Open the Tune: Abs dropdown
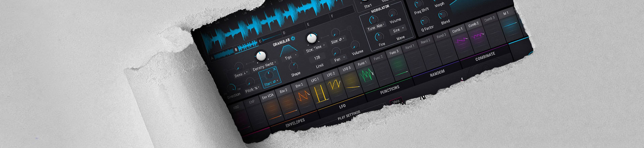Viewport: 644px width, 148px height. click(x=376, y=27)
